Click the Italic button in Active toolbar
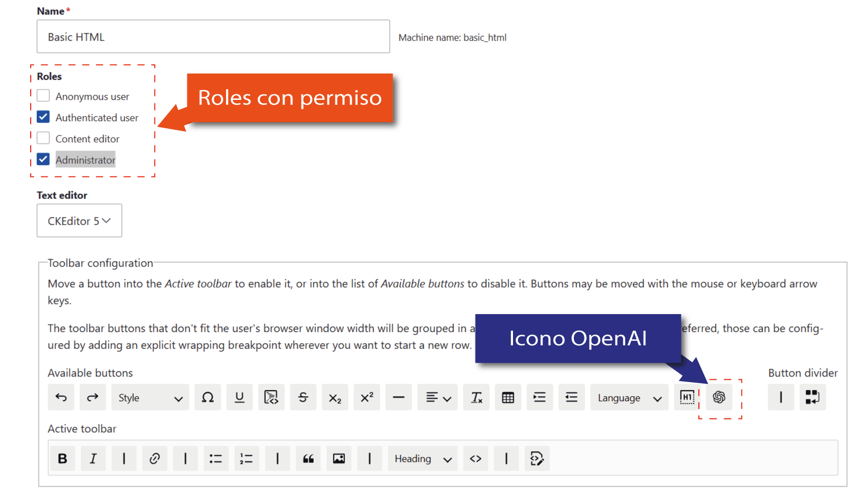The width and height of the screenshot is (868, 496). [93, 459]
